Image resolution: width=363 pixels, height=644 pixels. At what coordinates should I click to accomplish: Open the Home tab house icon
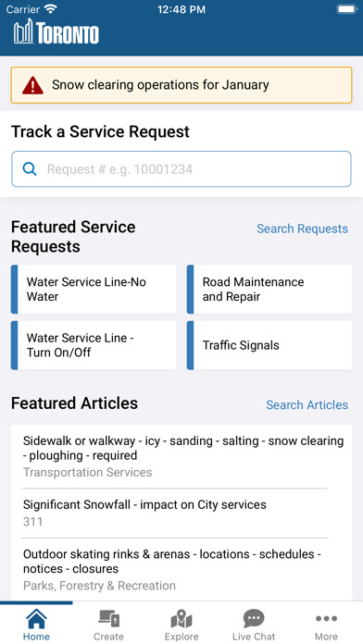point(36,619)
